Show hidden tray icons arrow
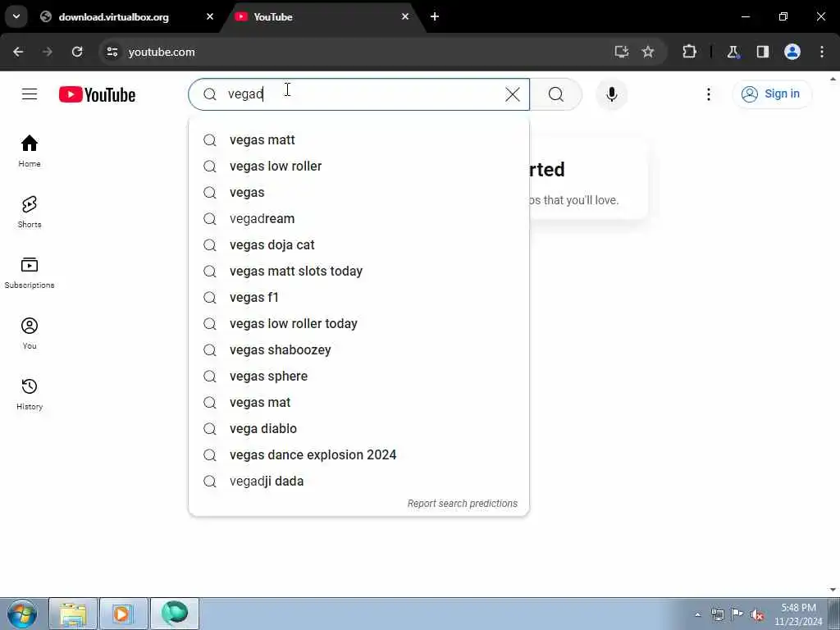This screenshot has width=840, height=630. coord(697,614)
